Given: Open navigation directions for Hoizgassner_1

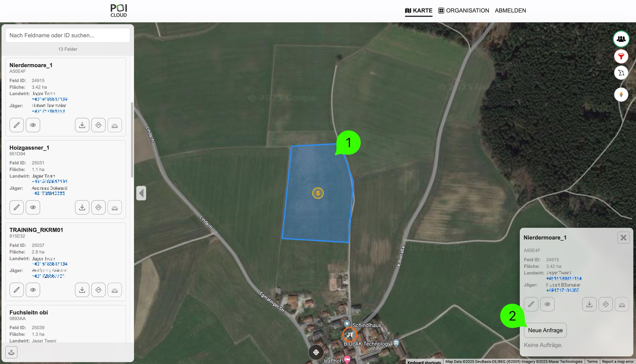Looking at the screenshot, I should pyautogui.click(x=98, y=207).
